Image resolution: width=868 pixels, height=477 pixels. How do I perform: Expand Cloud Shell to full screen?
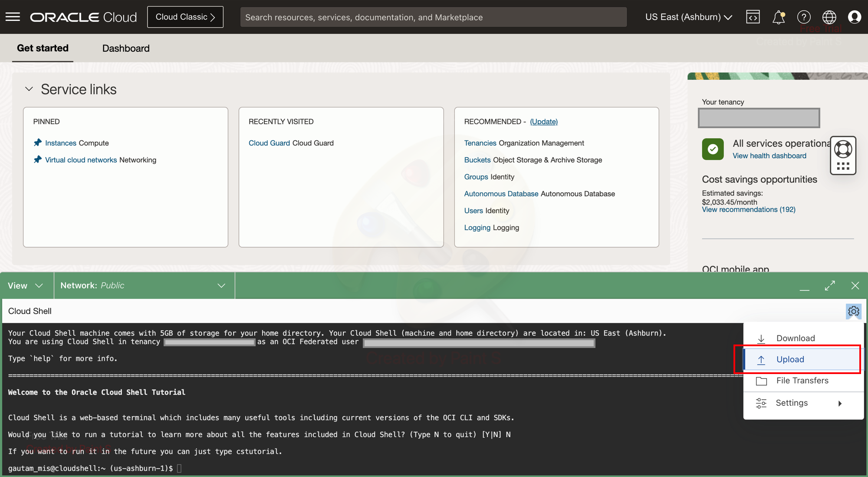[x=830, y=285]
